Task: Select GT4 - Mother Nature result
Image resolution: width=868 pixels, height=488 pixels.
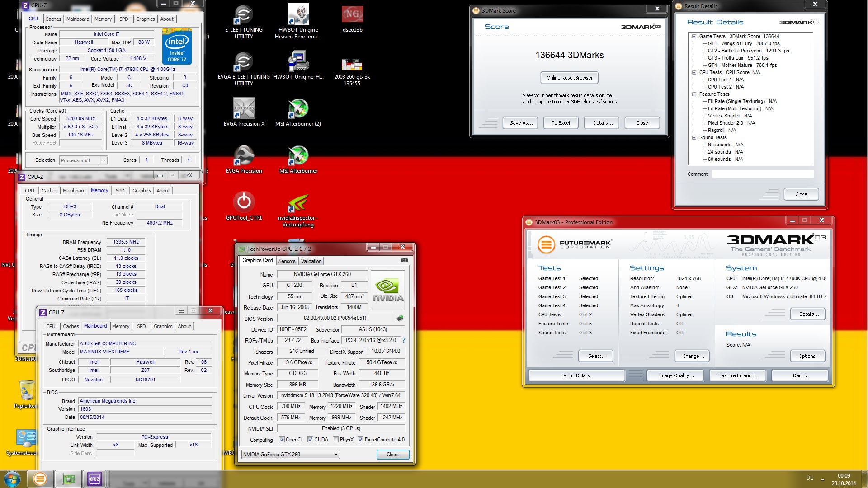Action: 742,65
